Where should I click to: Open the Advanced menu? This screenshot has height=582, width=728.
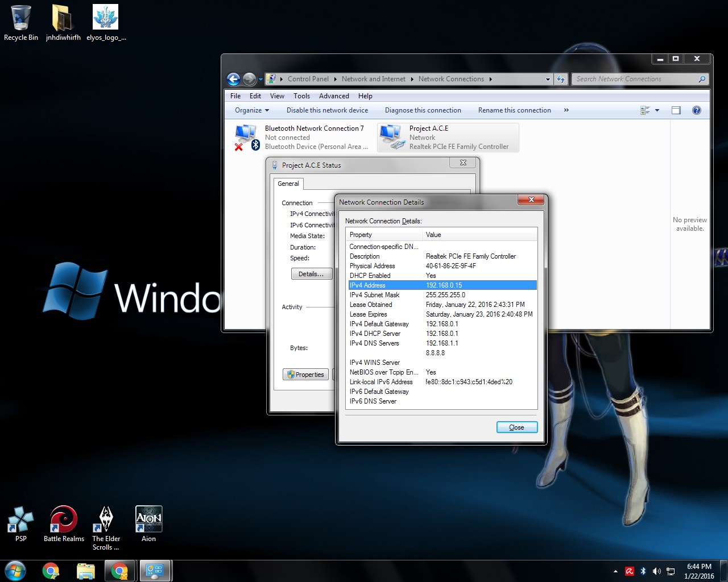tap(334, 96)
